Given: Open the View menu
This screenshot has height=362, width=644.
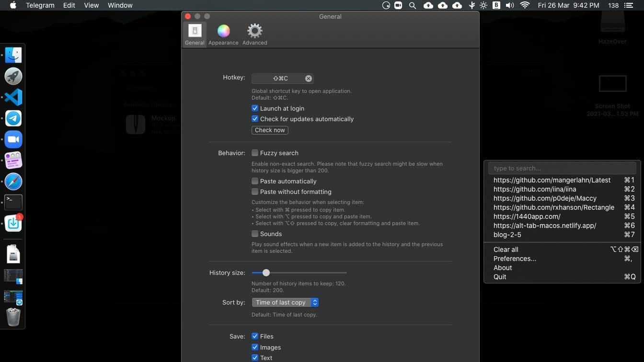Looking at the screenshot, I should click(x=91, y=5).
